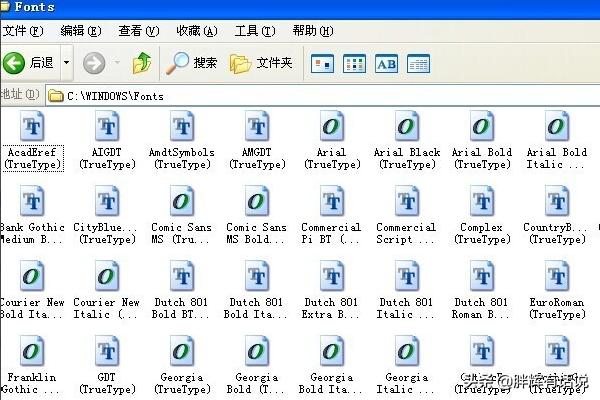This screenshot has height=400, width=600.
Task: Open the Back history dropdown arrow
Action: pos(67,62)
